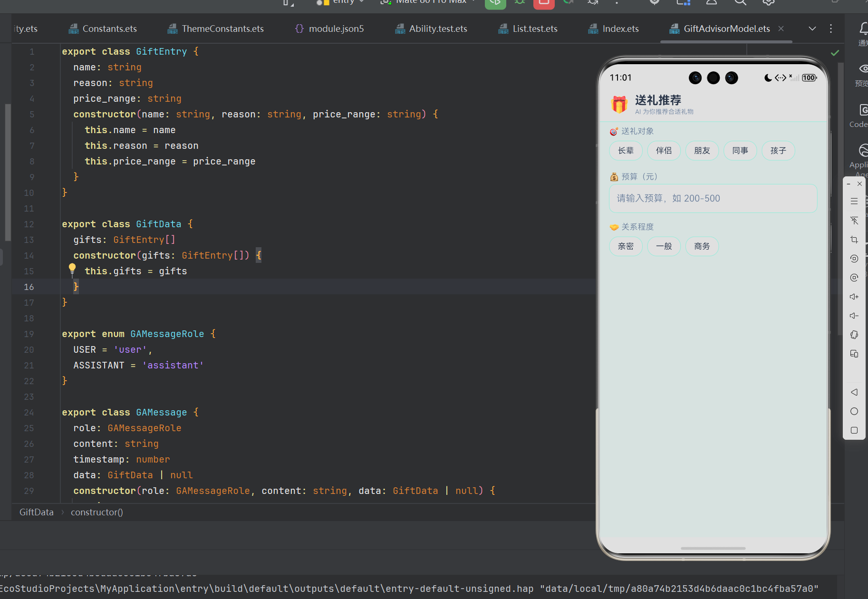868x599 pixels.
Task: Select the 同事 recipient chip
Action: 740,151
